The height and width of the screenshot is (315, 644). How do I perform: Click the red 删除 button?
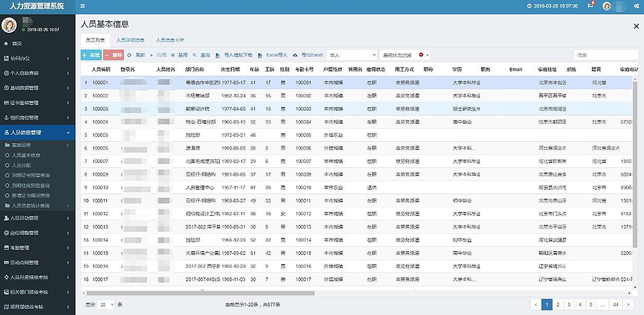113,55
